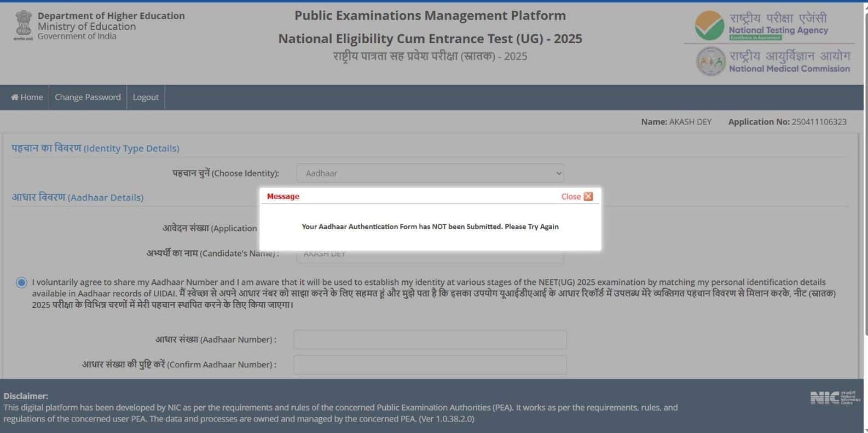
Task: Click the Government of India emblem
Action: pos(23,25)
